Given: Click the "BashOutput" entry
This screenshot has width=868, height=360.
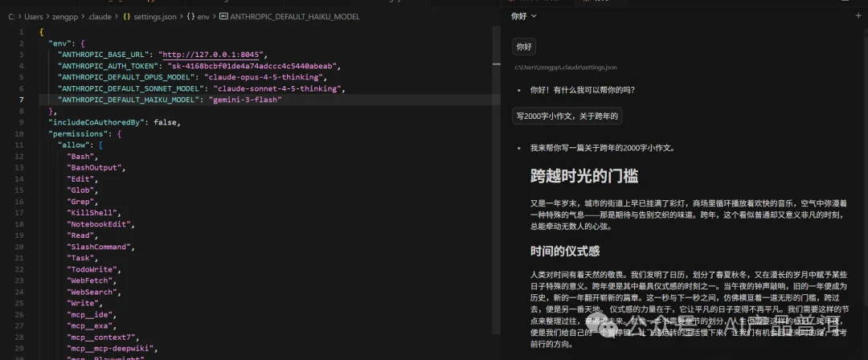Looking at the screenshot, I should [x=93, y=167].
